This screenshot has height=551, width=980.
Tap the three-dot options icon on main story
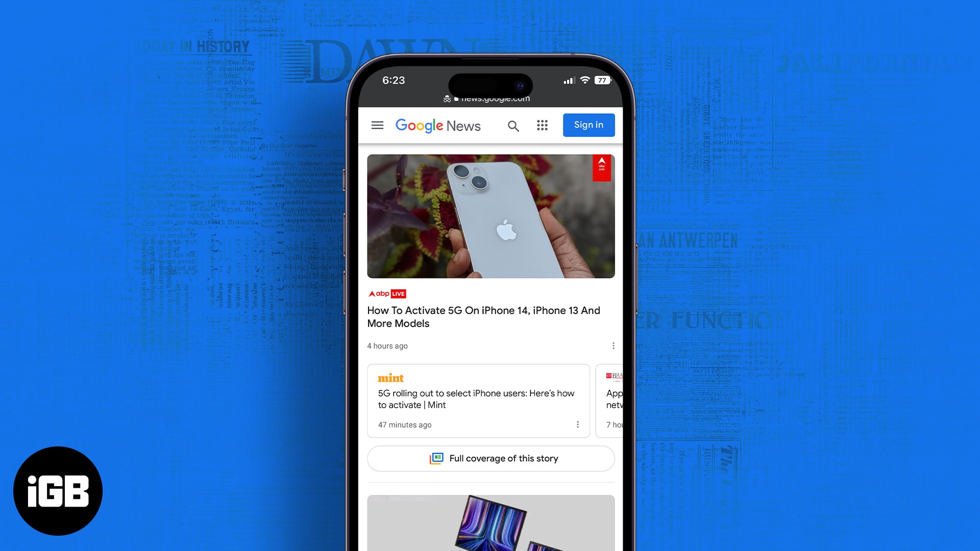[x=612, y=346]
